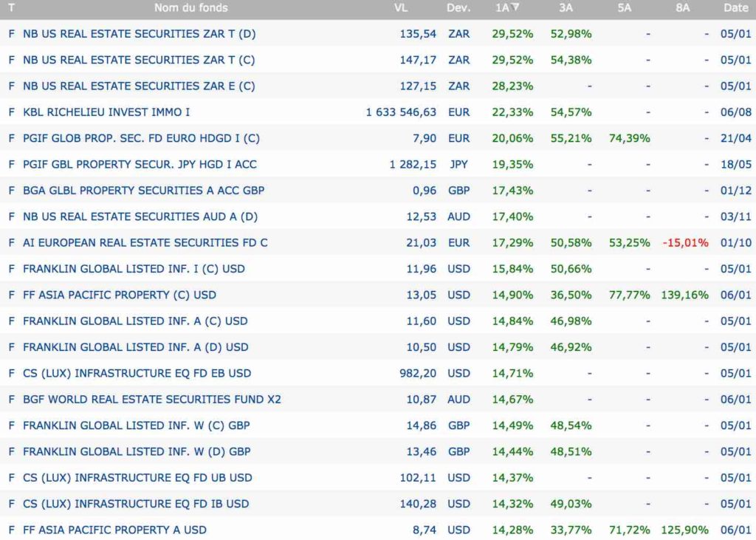Open PGIF GLOB PROP. SEC. FD EURO HDGD I (C)

click(x=141, y=138)
